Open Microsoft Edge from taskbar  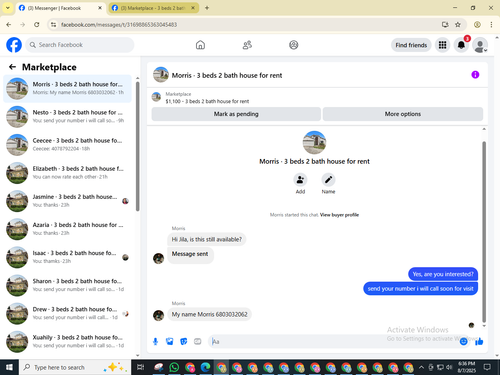[205, 367]
